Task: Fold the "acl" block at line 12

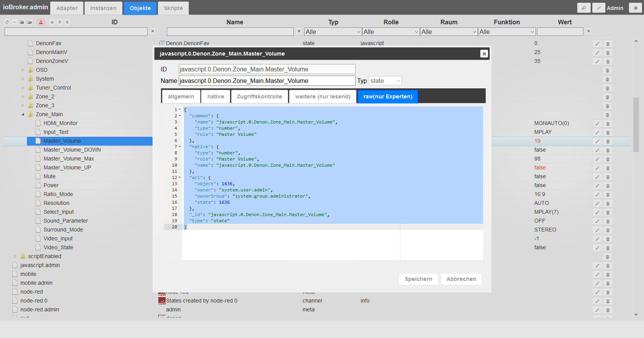Action: [x=180, y=177]
